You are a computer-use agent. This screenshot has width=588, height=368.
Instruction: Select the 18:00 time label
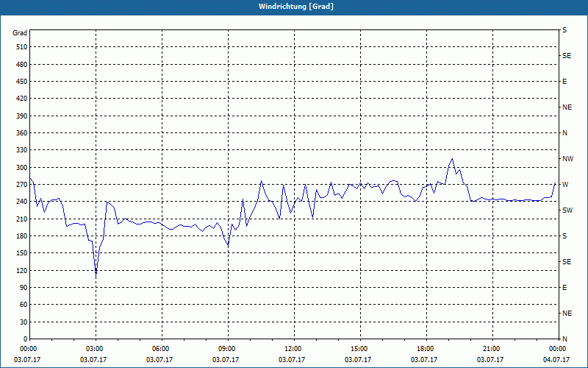(426, 349)
